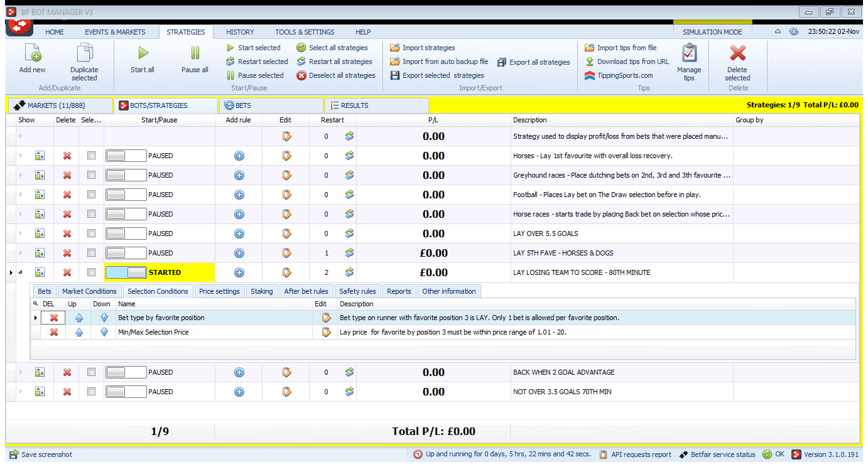Open Manage tips clipboard icon
Screen dimensions: 868x467
[689, 53]
